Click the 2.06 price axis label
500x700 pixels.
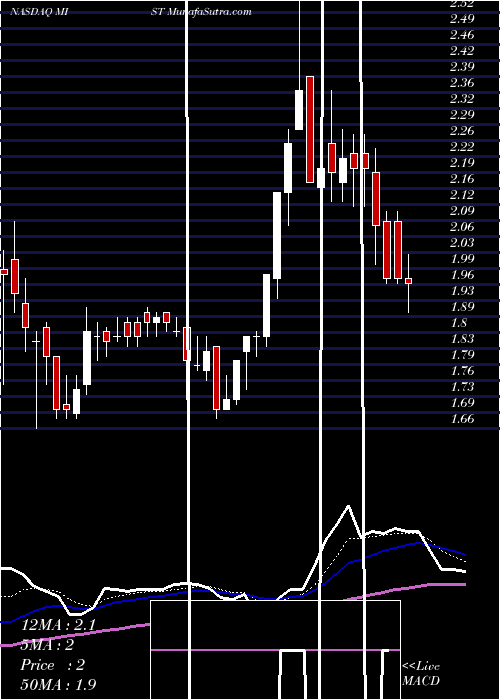point(462,227)
